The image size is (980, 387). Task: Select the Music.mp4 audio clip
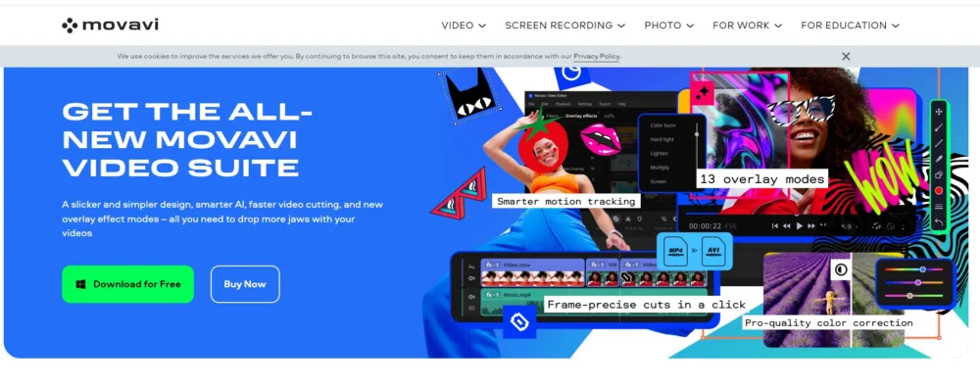click(594, 302)
